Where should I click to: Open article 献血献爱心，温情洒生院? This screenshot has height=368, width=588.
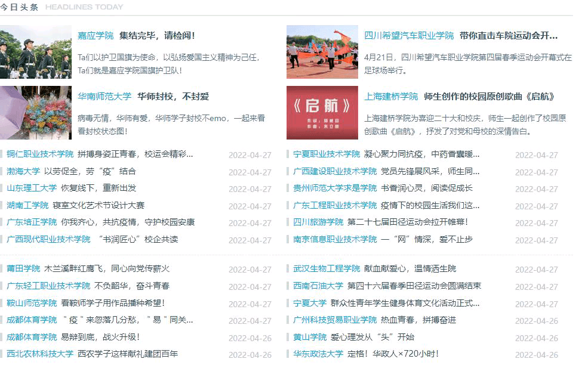click(410, 268)
